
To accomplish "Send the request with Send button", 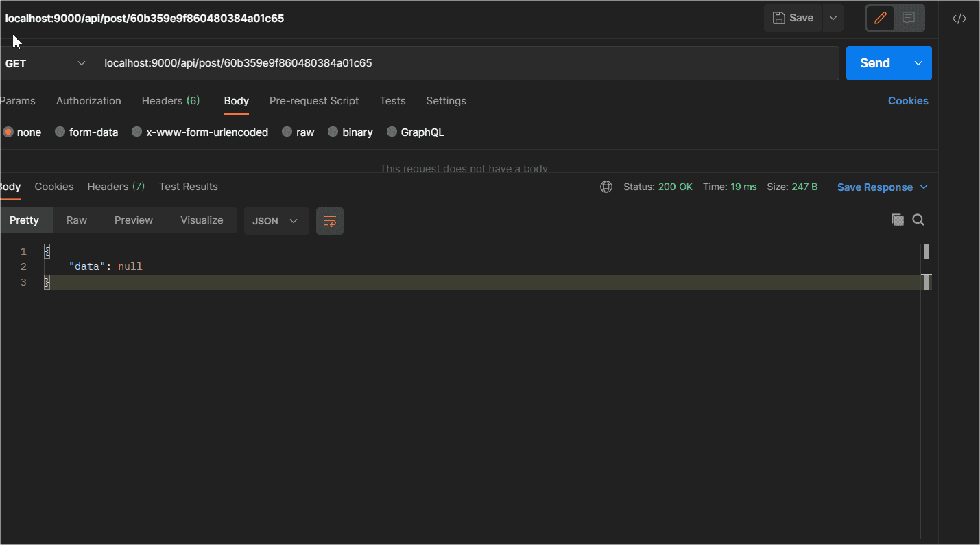I will tap(874, 63).
